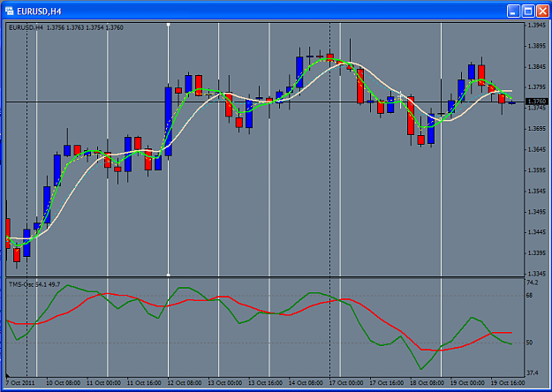This screenshot has width=552, height=392.
Task: Click price scale label 1.3395
Action: point(536,253)
